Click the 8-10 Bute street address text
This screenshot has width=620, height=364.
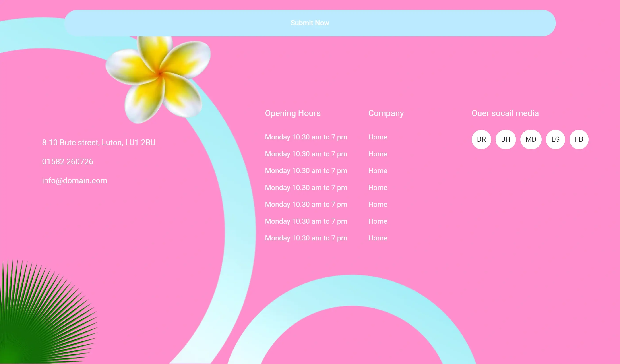pos(99,142)
